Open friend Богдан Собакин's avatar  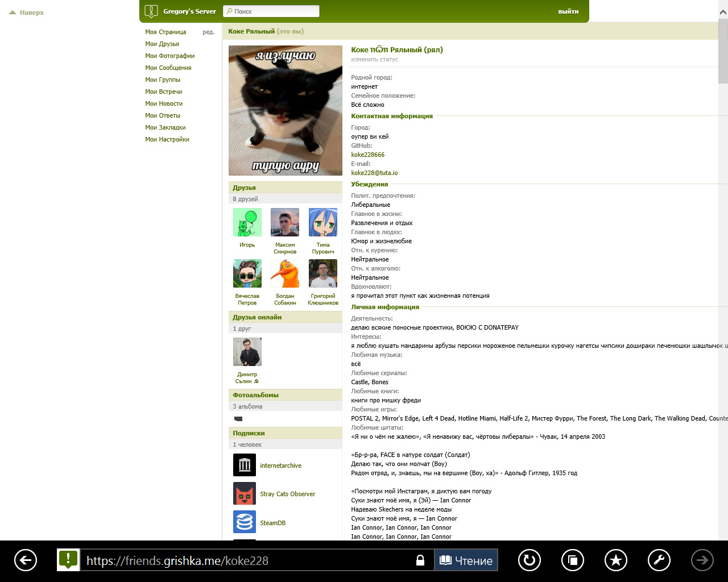click(x=285, y=273)
